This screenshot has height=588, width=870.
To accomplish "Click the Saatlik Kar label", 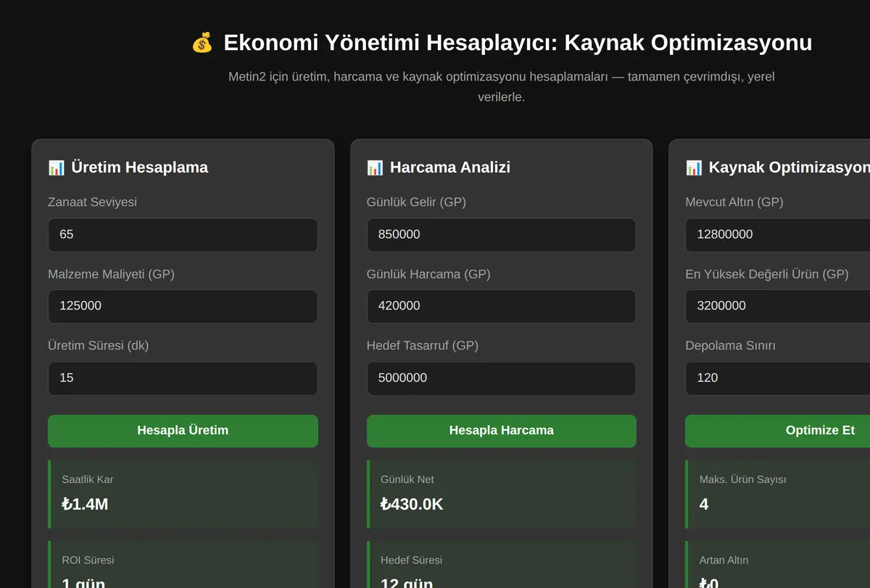I will 87,479.
